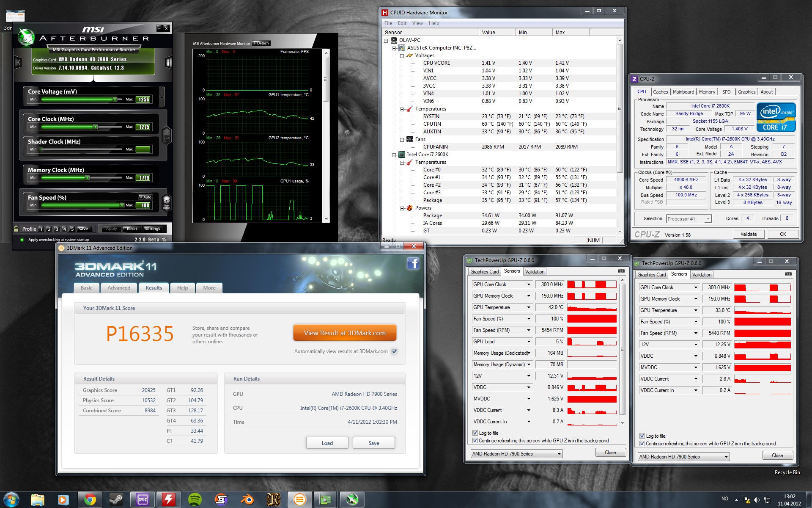812x508 pixels.
Task: Click the Core Voltage slider handle
Action: pos(115,99)
